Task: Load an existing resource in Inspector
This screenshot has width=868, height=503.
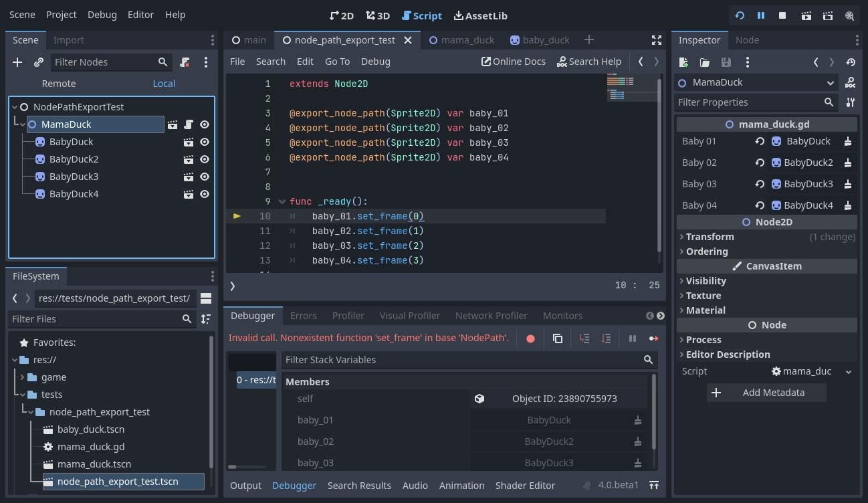Action: coord(705,62)
